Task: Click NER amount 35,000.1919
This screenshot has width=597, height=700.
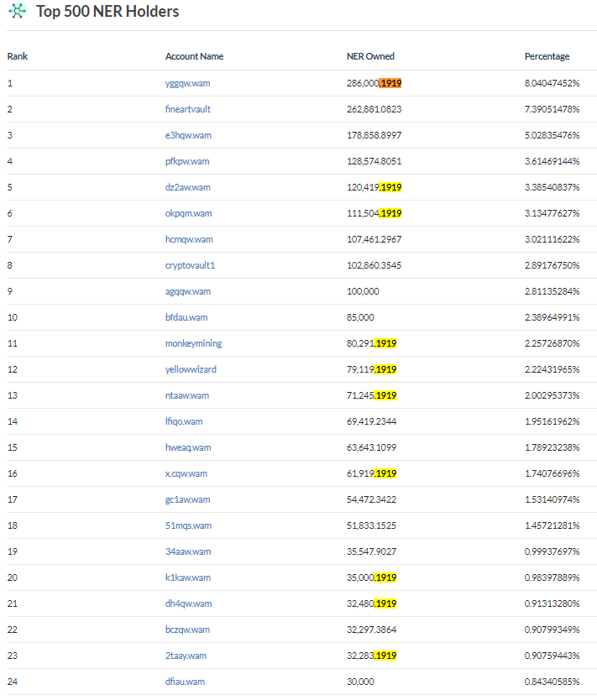Action: coord(371,577)
